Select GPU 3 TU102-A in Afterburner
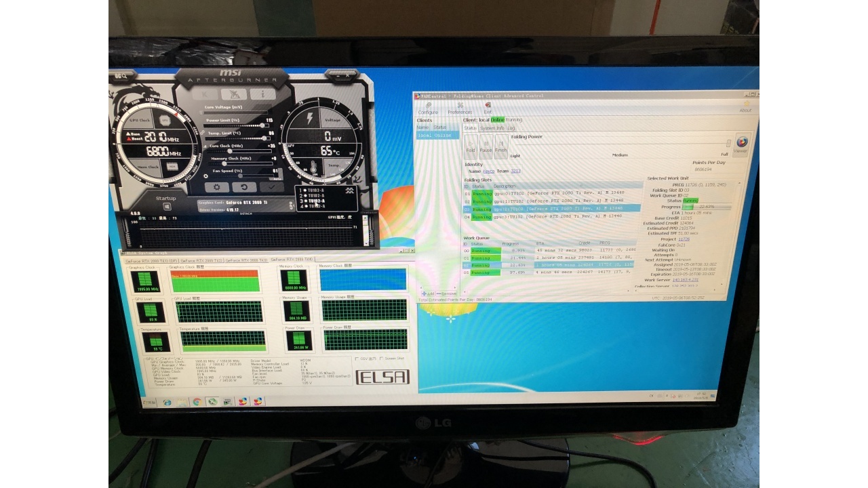868x488 pixels. click(x=313, y=201)
